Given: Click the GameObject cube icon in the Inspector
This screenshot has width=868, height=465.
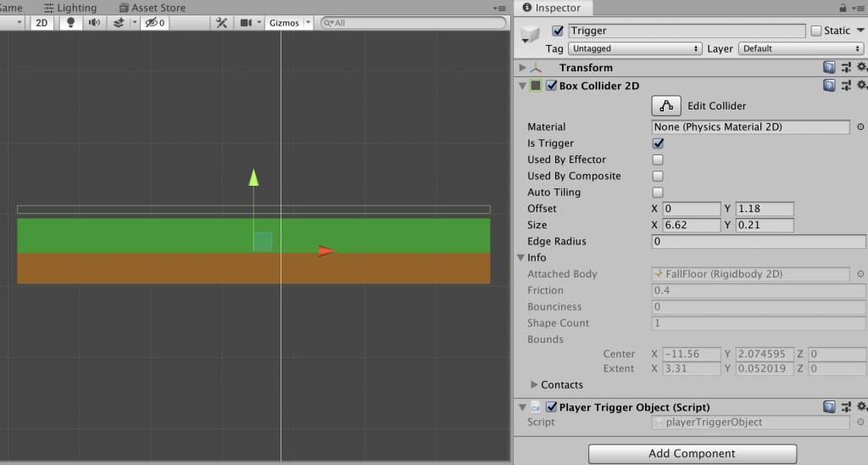Looking at the screenshot, I should (531, 35).
